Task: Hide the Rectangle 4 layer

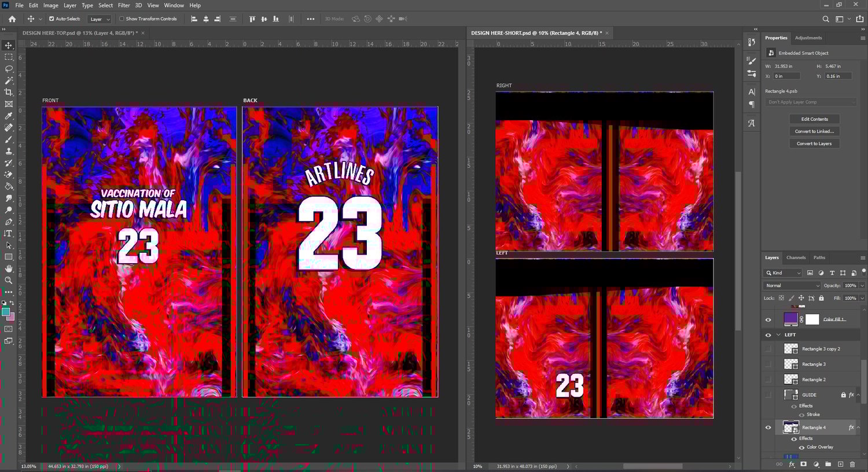Action: [x=768, y=427]
